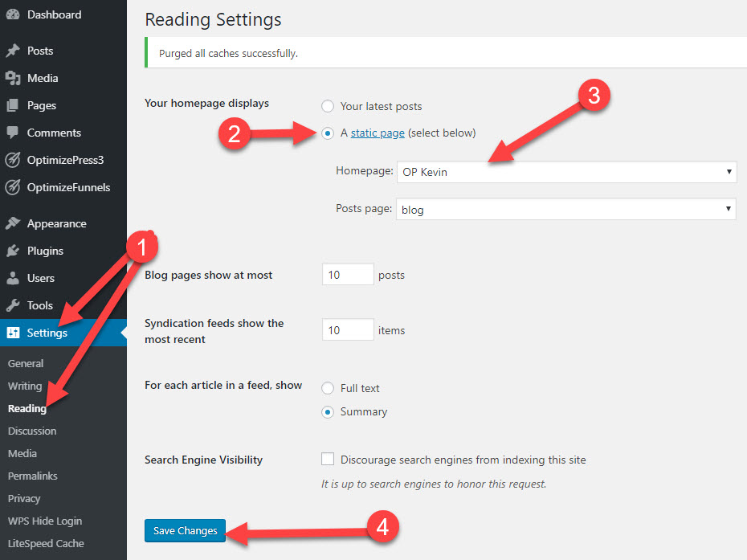
Task: Click the OptimizePress3 logo icon
Action: click(x=13, y=160)
